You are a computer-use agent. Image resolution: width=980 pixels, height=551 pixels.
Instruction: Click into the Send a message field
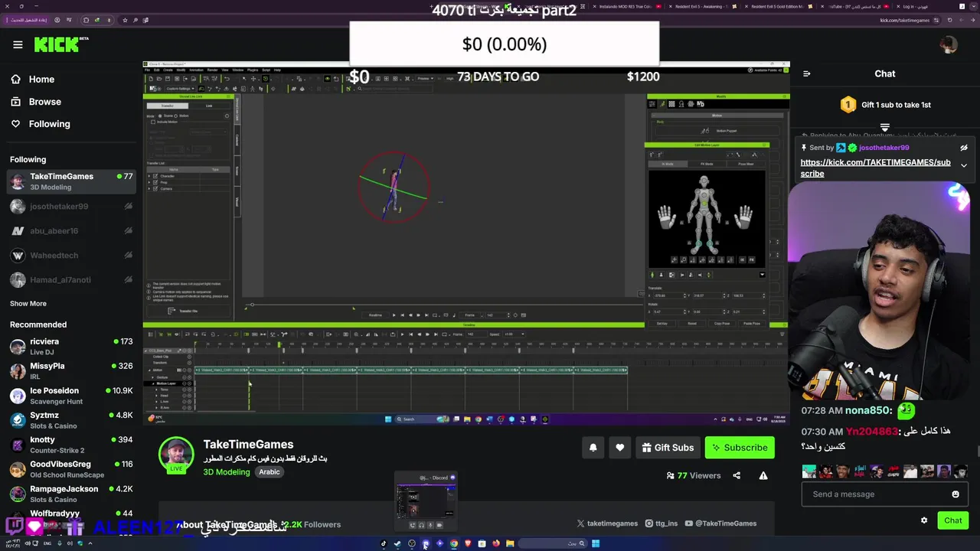(x=876, y=494)
